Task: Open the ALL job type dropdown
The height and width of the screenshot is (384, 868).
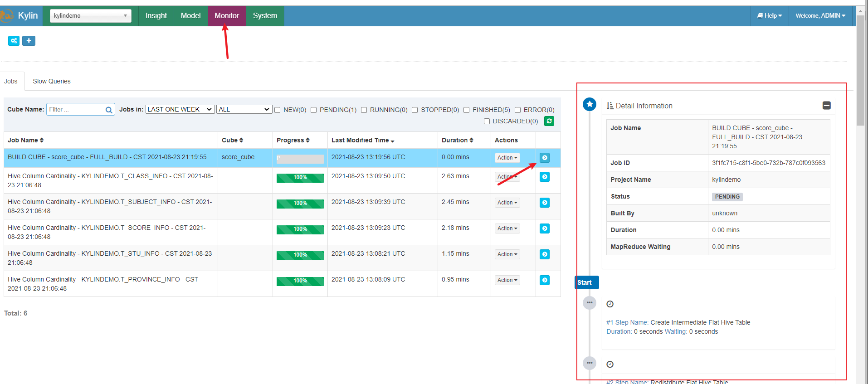Action: click(x=244, y=109)
